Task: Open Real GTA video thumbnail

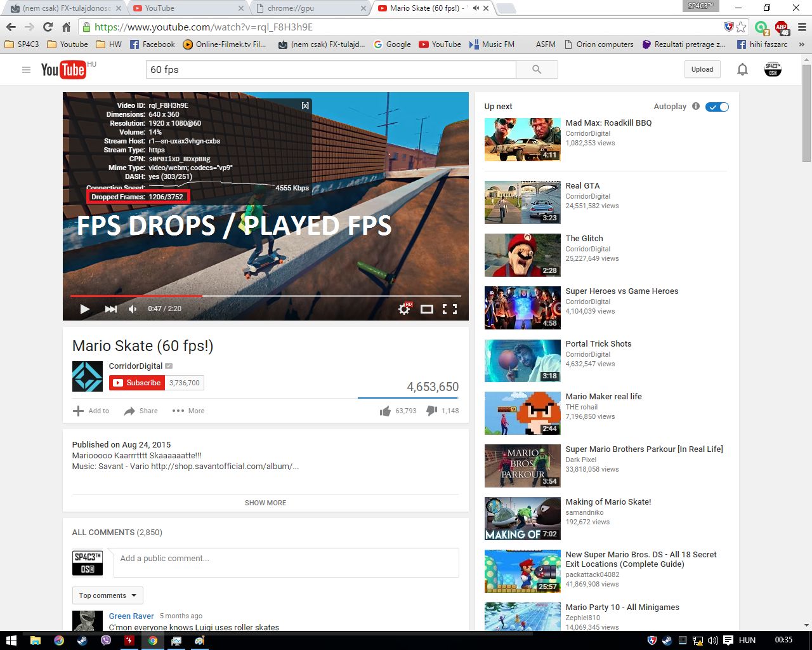Action: pos(523,202)
